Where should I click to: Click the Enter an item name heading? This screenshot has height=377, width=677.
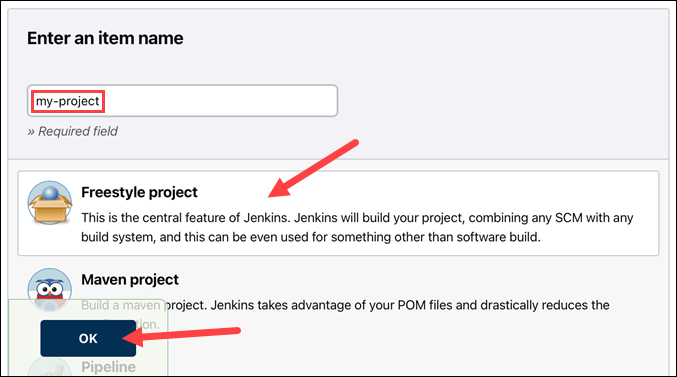[105, 38]
